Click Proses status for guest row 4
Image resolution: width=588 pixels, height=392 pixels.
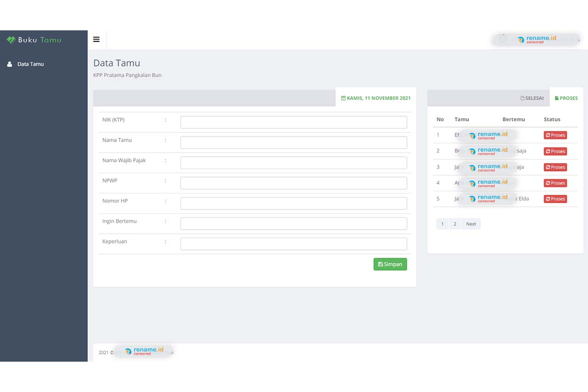[x=555, y=183]
